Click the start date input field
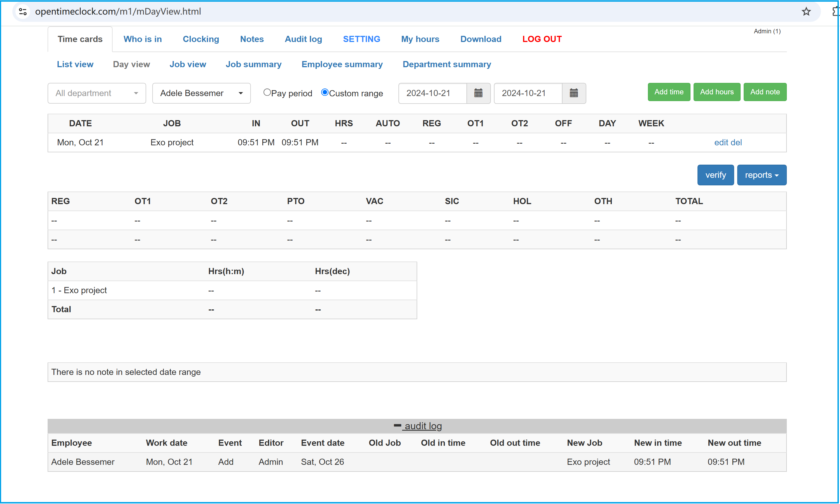840x504 pixels. pyautogui.click(x=433, y=93)
